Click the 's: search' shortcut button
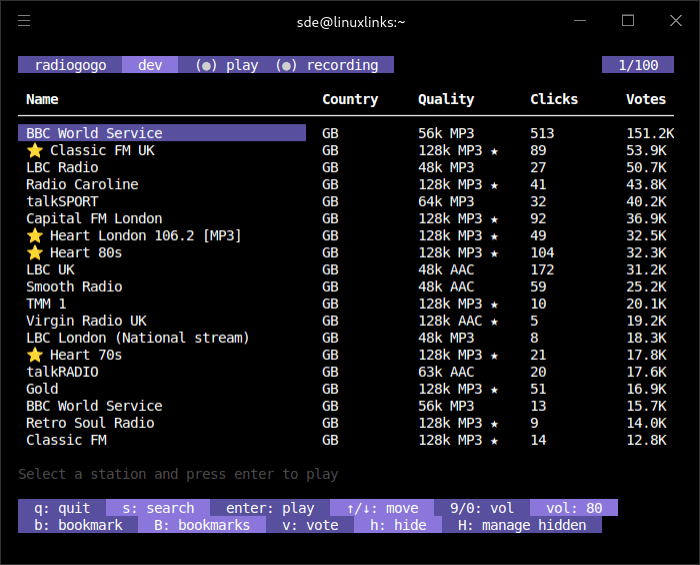 click(x=158, y=508)
